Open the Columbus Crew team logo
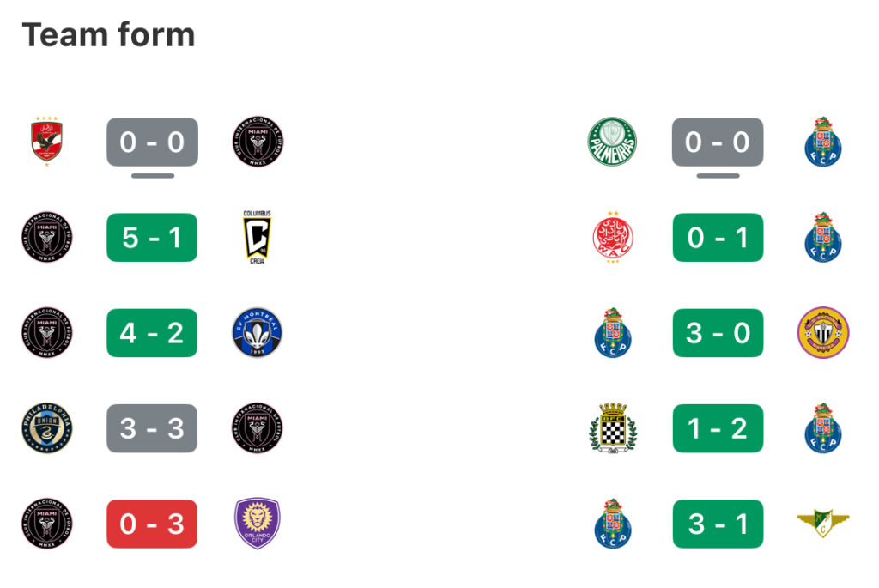This screenshot has height=588, width=879. point(257,237)
